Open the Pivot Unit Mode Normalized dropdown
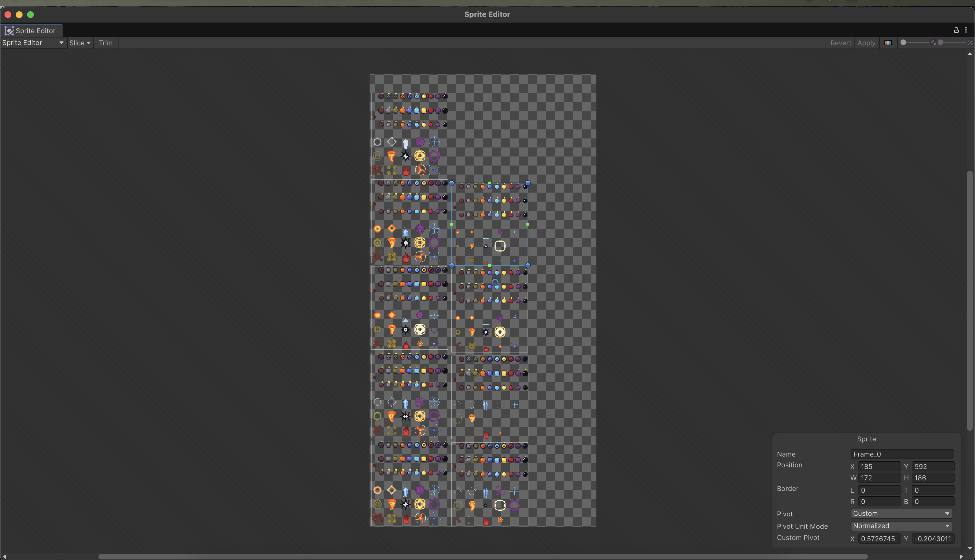The height and width of the screenshot is (560, 975). click(901, 526)
